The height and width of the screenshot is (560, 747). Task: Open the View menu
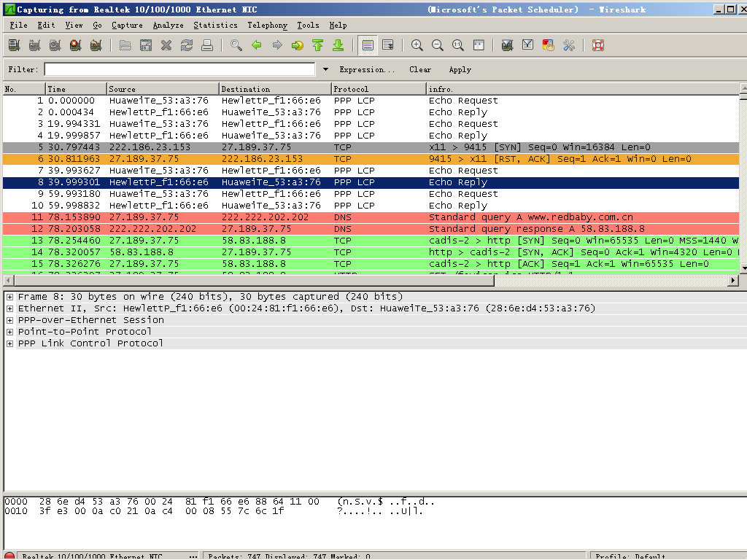[x=74, y=26]
